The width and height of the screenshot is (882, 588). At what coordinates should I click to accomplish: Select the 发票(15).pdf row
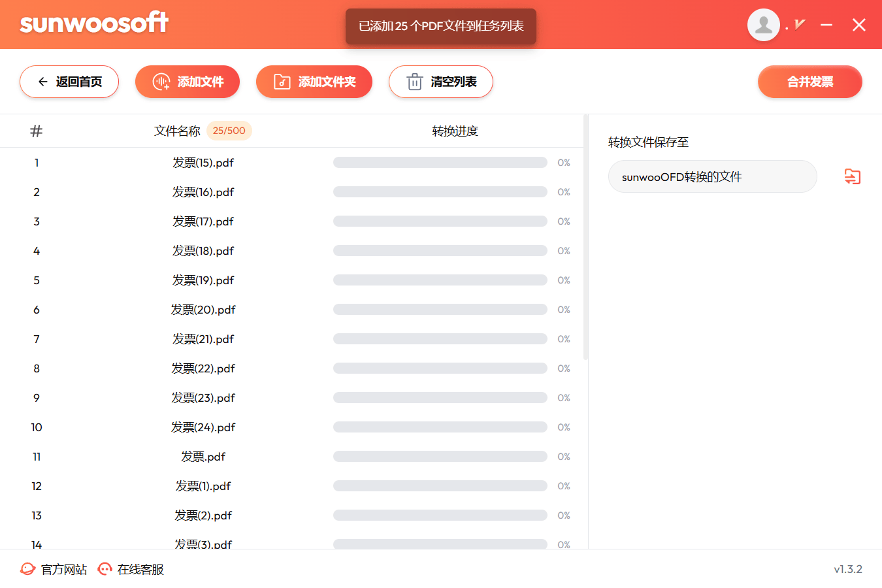pyautogui.click(x=203, y=163)
